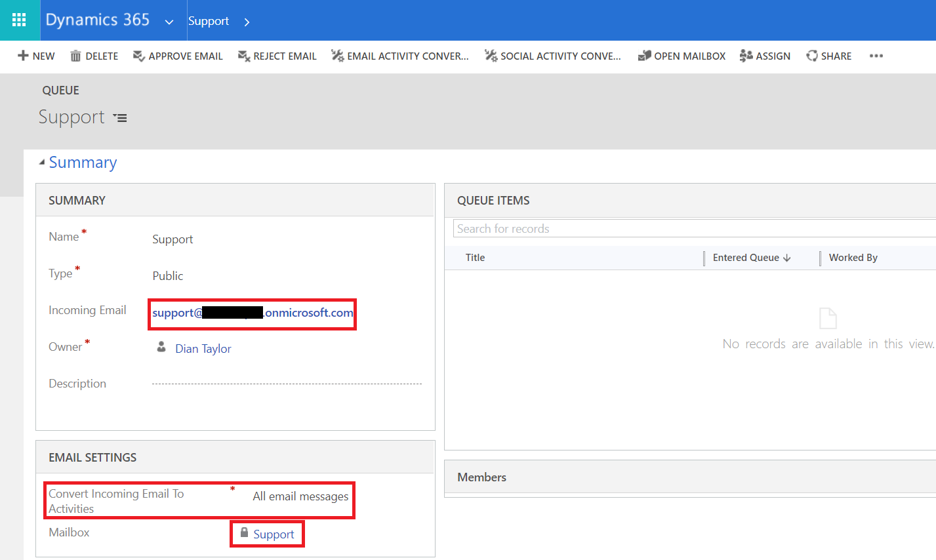The image size is (936, 560).
Task: Expand the Dynamics 365 navigation dropdown
Action: pyautogui.click(x=169, y=22)
